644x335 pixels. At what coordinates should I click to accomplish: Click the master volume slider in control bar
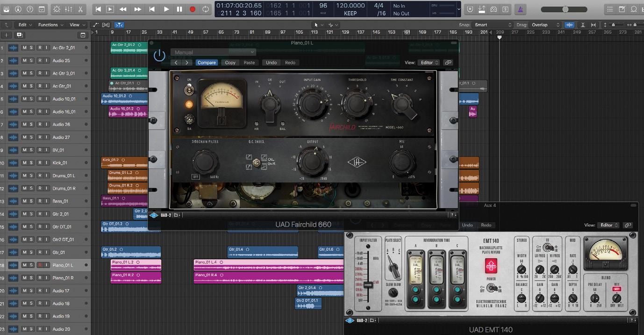tap(565, 9)
